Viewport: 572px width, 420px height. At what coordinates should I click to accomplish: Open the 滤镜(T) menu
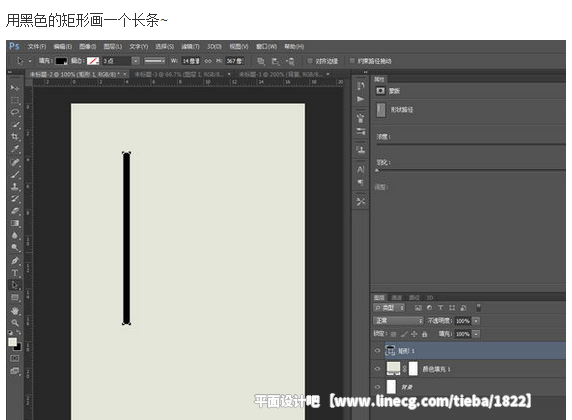(x=190, y=47)
